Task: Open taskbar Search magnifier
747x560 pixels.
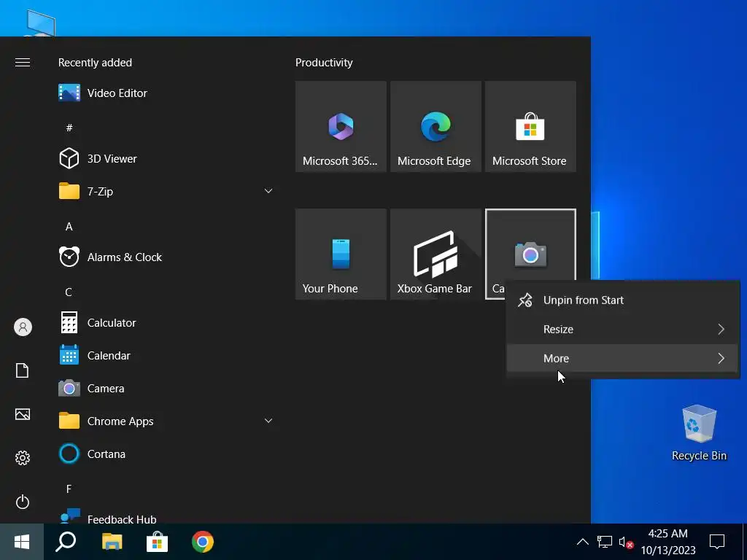Action: [66, 542]
